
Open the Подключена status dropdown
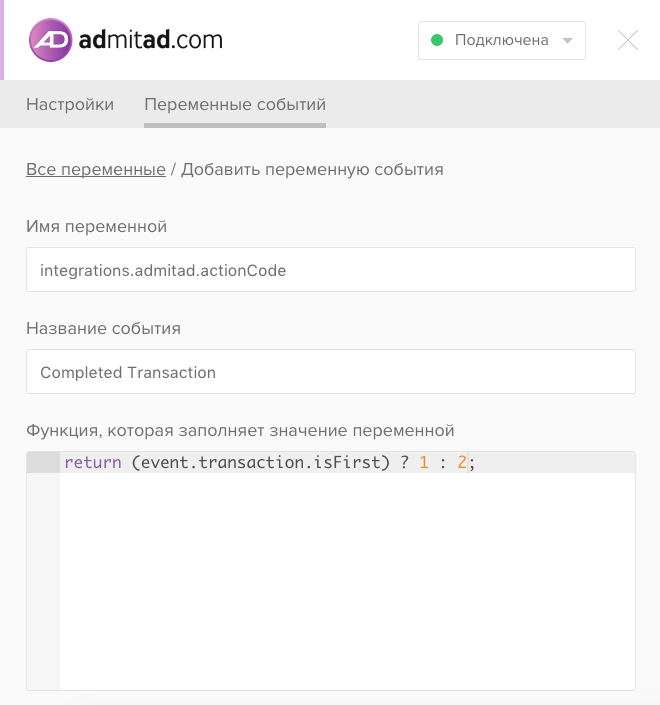502,40
